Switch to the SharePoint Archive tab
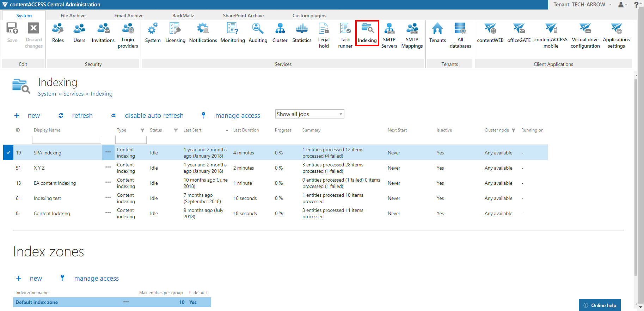 [243, 16]
